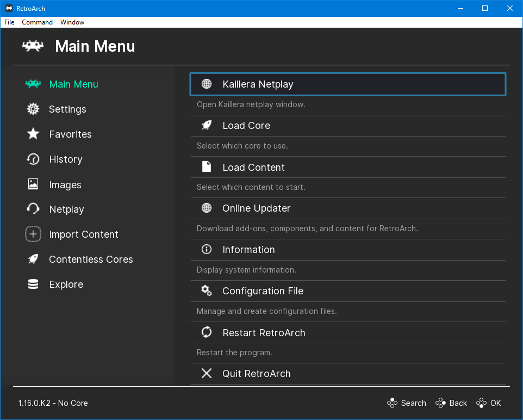Viewport: 523px width, 420px height.
Task: Click the gamepad icon next to OK
Action: coord(481,403)
